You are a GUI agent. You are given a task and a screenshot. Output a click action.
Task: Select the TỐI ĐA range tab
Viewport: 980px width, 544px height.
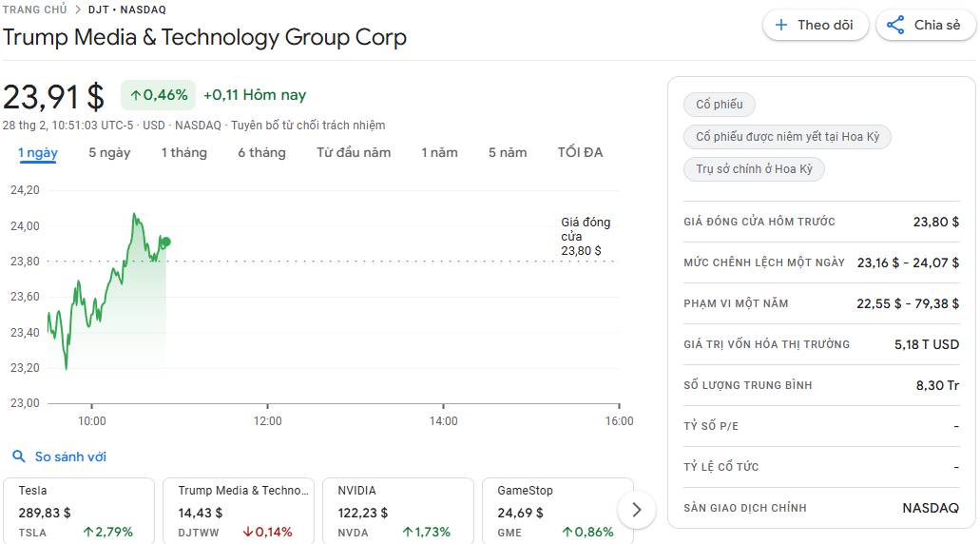(x=580, y=152)
